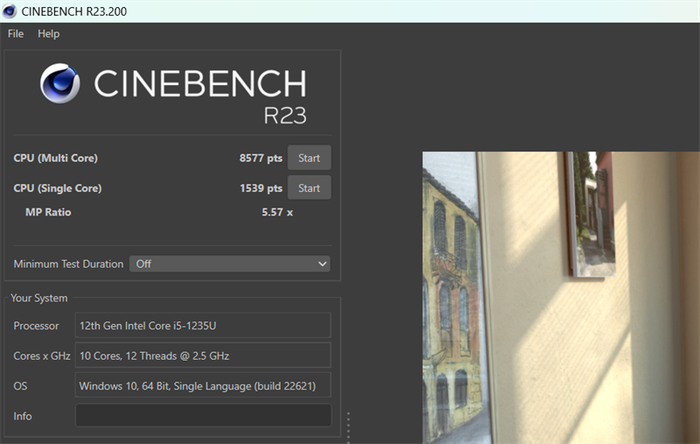Start the CPU Multi Core test
700x444 pixels.
309,158
